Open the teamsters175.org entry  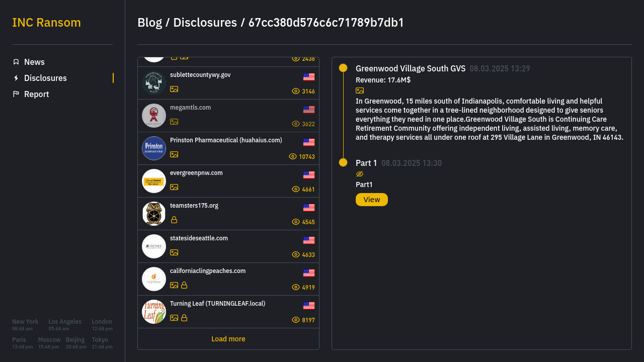tap(228, 214)
